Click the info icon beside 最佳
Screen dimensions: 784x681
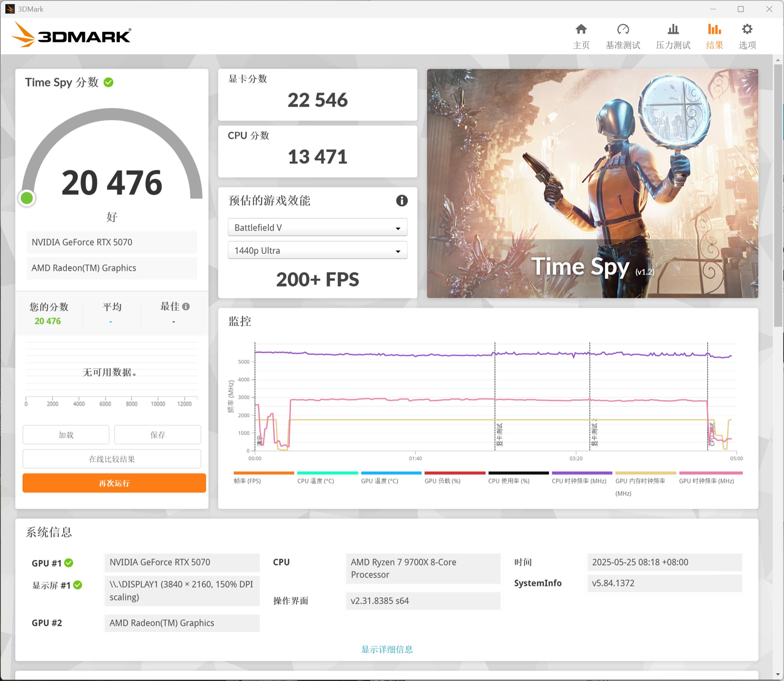[x=186, y=307]
